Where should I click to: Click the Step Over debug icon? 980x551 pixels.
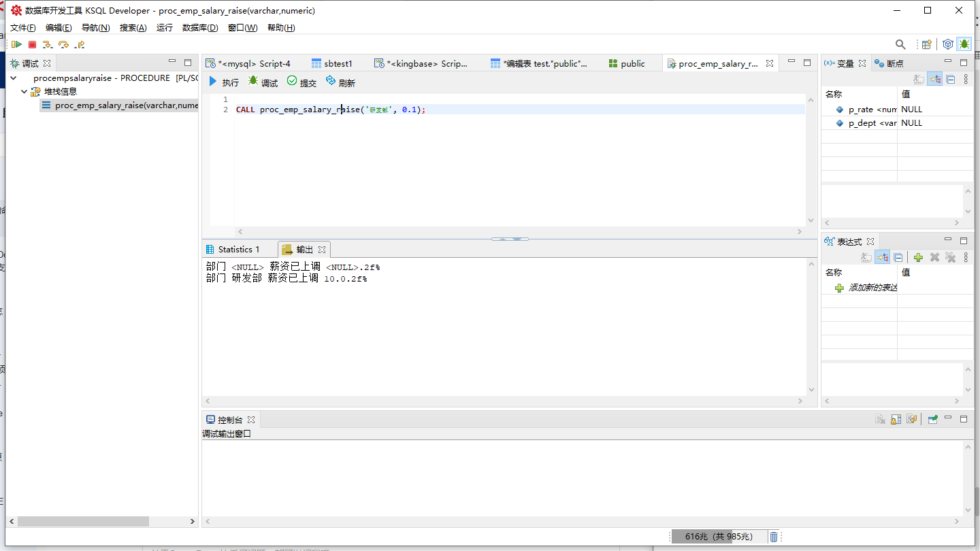63,44
